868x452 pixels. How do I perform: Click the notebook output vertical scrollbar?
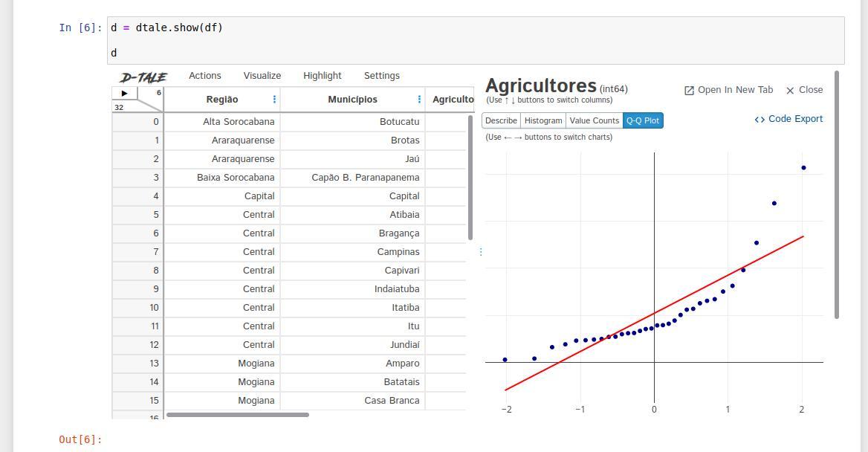click(x=837, y=195)
